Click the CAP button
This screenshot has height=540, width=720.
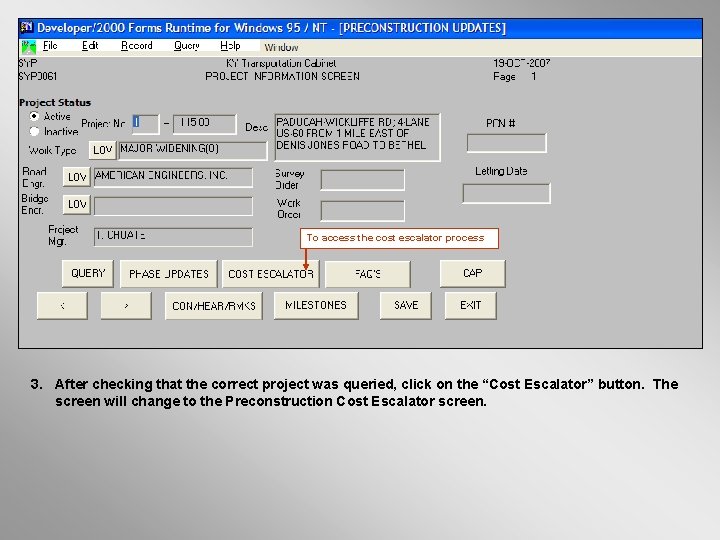pyautogui.click(x=472, y=274)
